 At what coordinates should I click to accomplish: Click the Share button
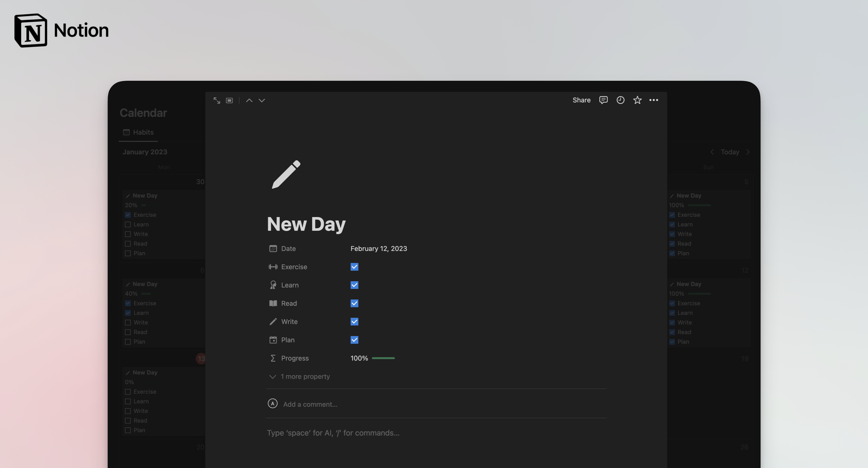(x=581, y=100)
